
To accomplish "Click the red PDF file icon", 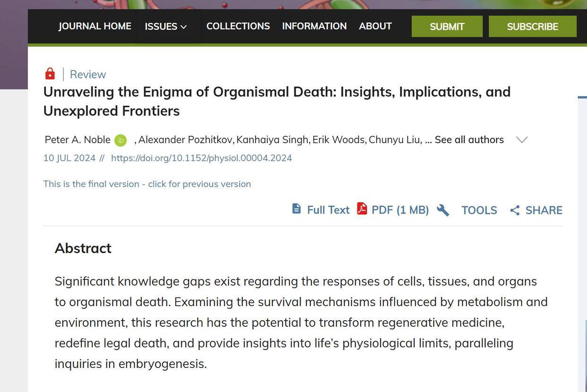I will tap(362, 208).
